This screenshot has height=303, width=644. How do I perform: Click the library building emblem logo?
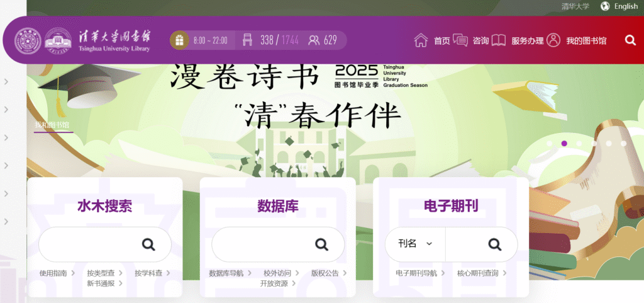coord(58,40)
